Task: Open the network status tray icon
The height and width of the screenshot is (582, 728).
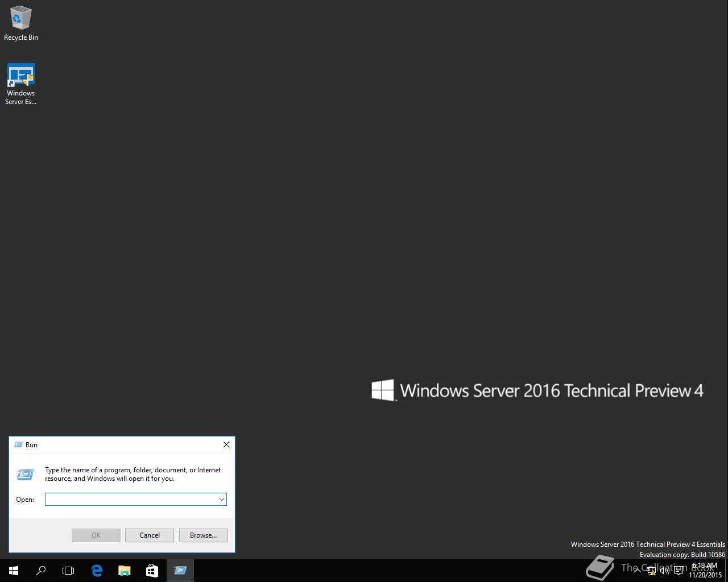Action: click(651, 571)
